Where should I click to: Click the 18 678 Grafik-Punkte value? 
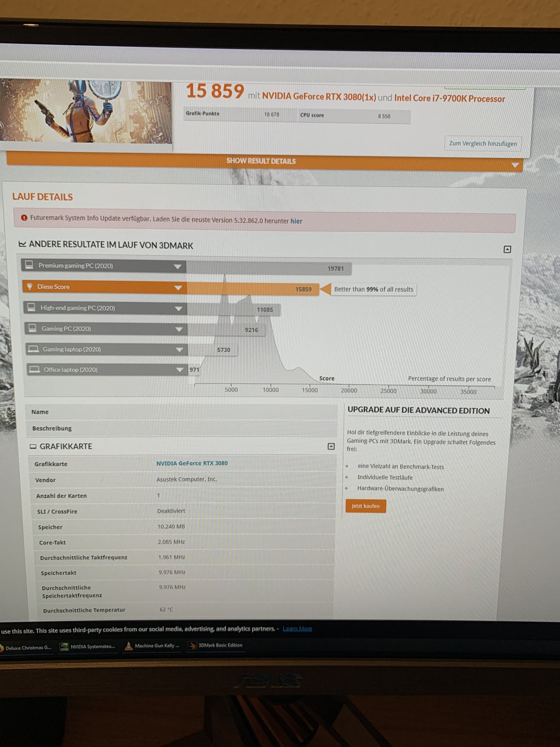click(271, 114)
